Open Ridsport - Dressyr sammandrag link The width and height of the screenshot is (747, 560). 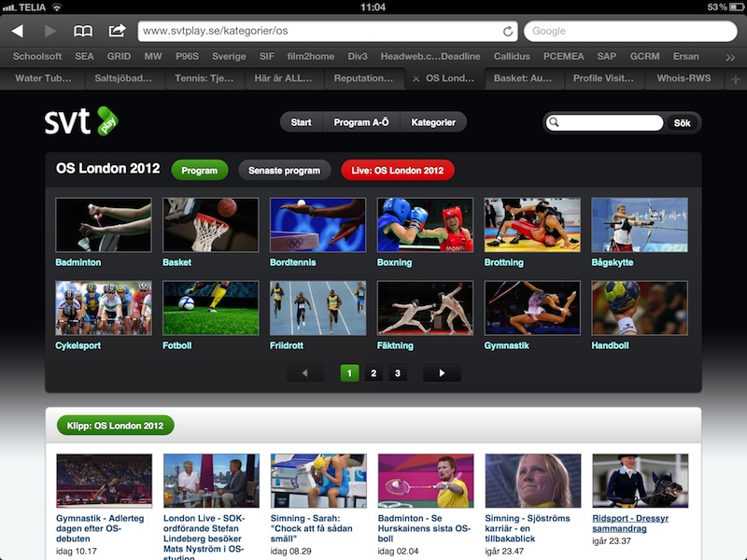(x=630, y=524)
